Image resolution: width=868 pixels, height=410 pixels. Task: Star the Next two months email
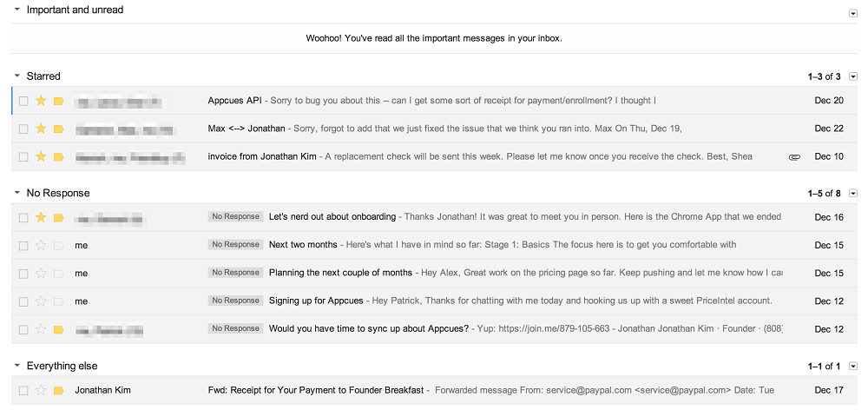[x=41, y=245]
